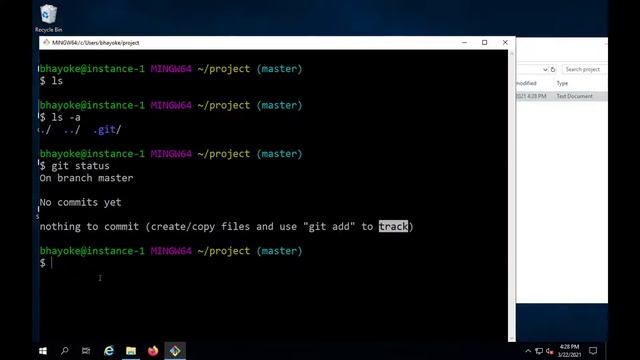The height and width of the screenshot is (360, 640).
Task: Launch Internet Explorer from taskbar
Action: coord(109,351)
